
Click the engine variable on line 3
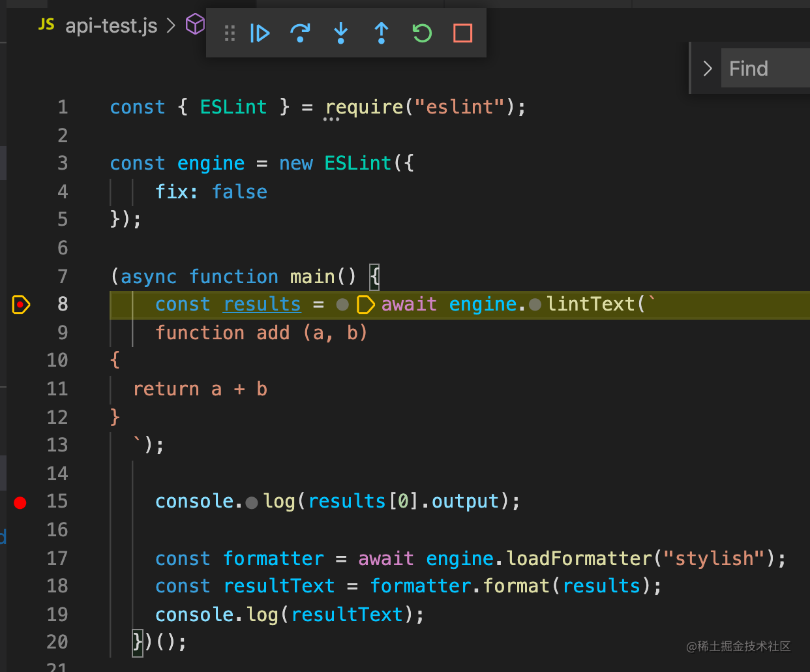pos(211,164)
